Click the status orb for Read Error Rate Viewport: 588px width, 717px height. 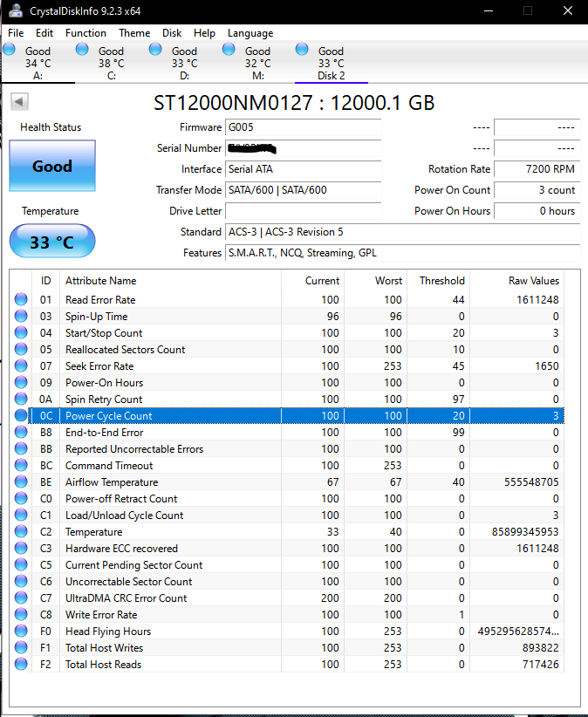(21, 299)
